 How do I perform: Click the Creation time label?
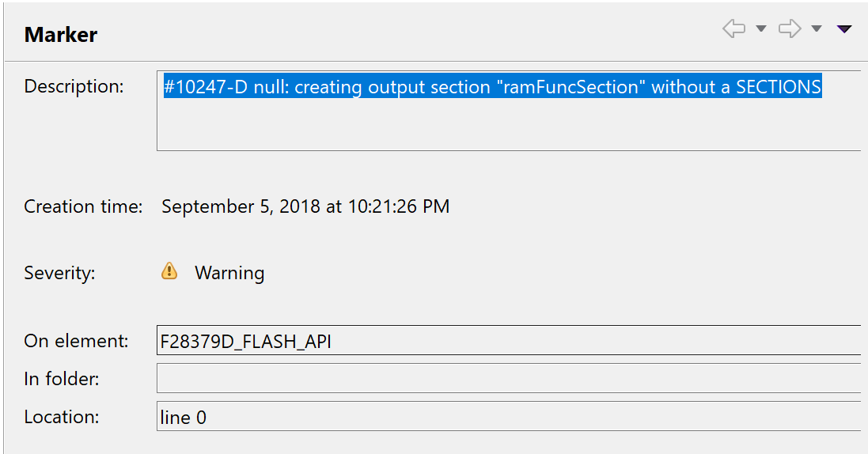pyautogui.click(x=83, y=206)
